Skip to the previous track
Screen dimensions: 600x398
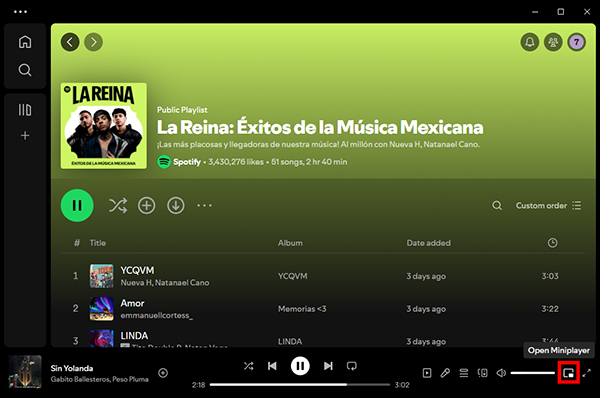click(x=272, y=366)
